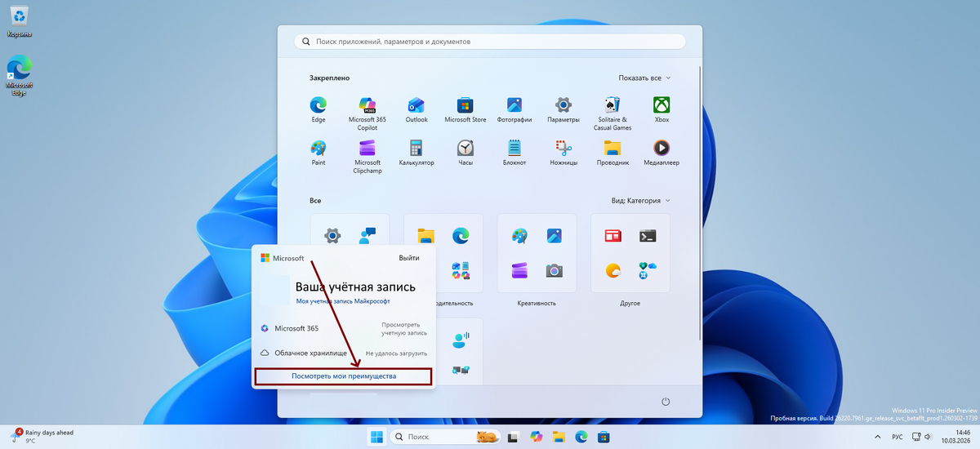Image resolution: width=980 pixels, height=449 pixels.
Task: Click the power button icon
Action: pyautogui.click(x=666, y=402)
